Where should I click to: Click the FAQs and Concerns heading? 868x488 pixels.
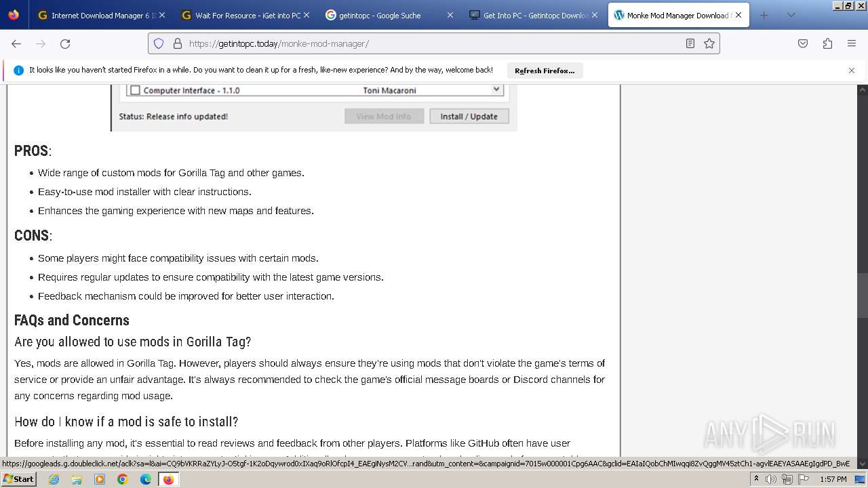72,320
